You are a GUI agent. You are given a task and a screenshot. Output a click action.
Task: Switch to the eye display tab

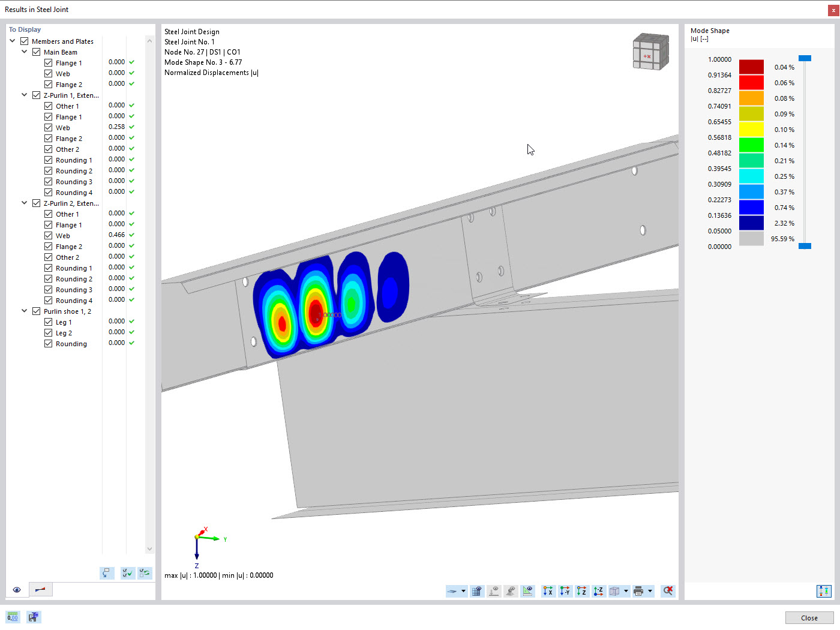17,590
